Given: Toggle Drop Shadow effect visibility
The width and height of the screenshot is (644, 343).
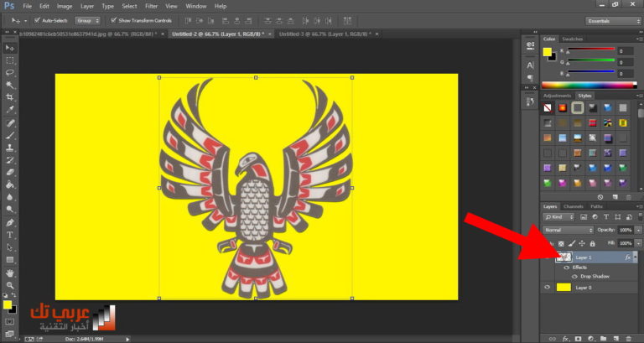Looking at the screenshot, I should coord(574,277).
